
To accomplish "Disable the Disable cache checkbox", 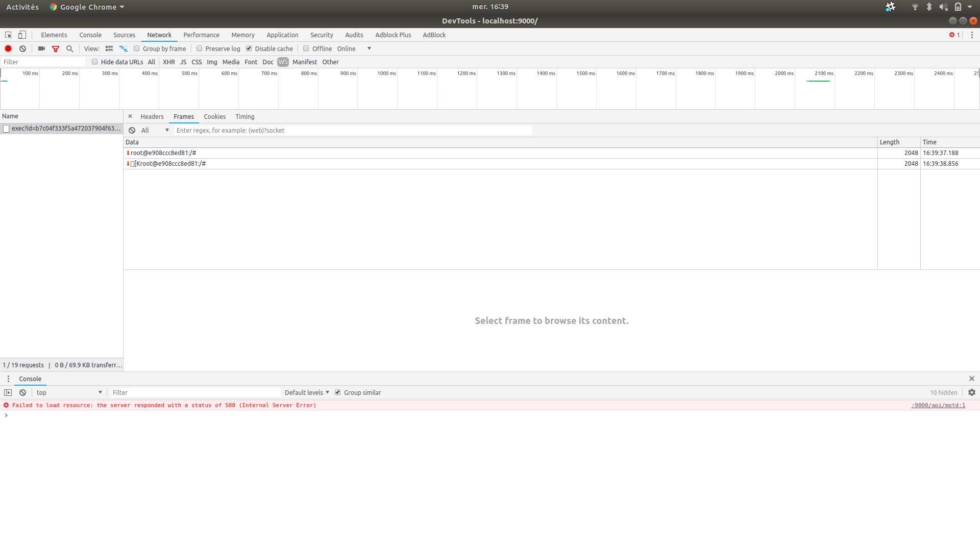I will (x=249, y=48).
